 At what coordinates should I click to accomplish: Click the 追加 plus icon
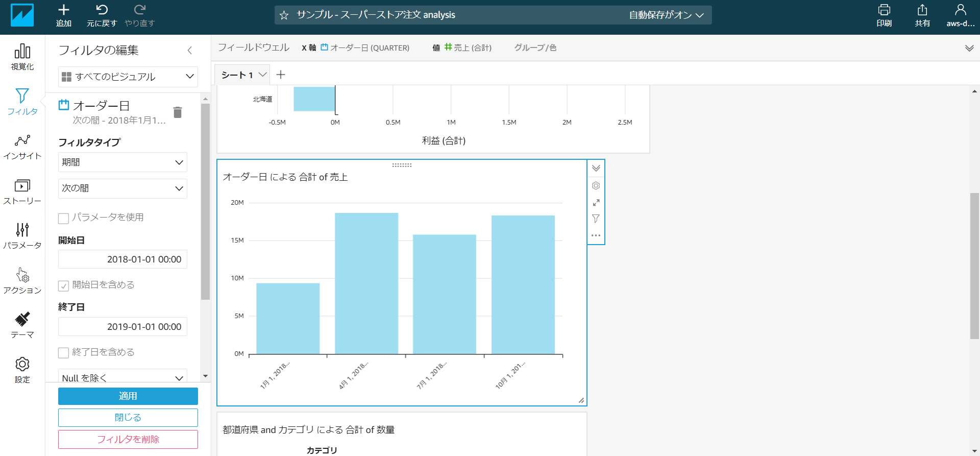coord(64,10)
